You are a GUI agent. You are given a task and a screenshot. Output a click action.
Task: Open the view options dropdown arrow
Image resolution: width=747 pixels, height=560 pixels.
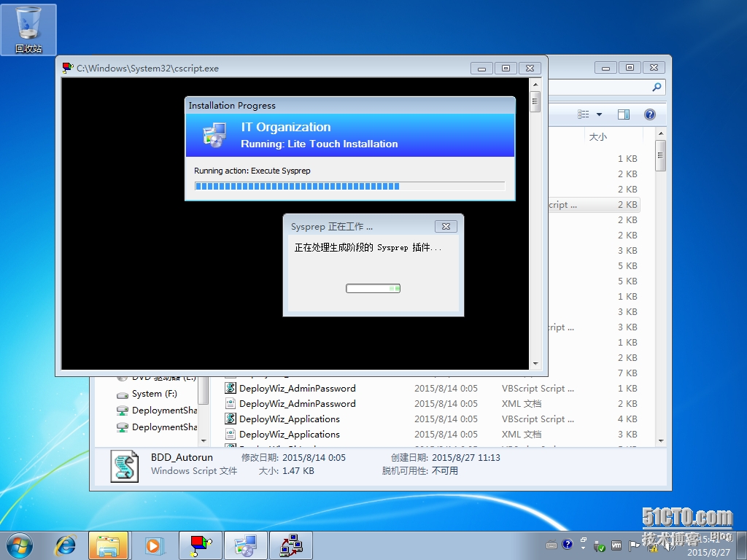(600, 114)
